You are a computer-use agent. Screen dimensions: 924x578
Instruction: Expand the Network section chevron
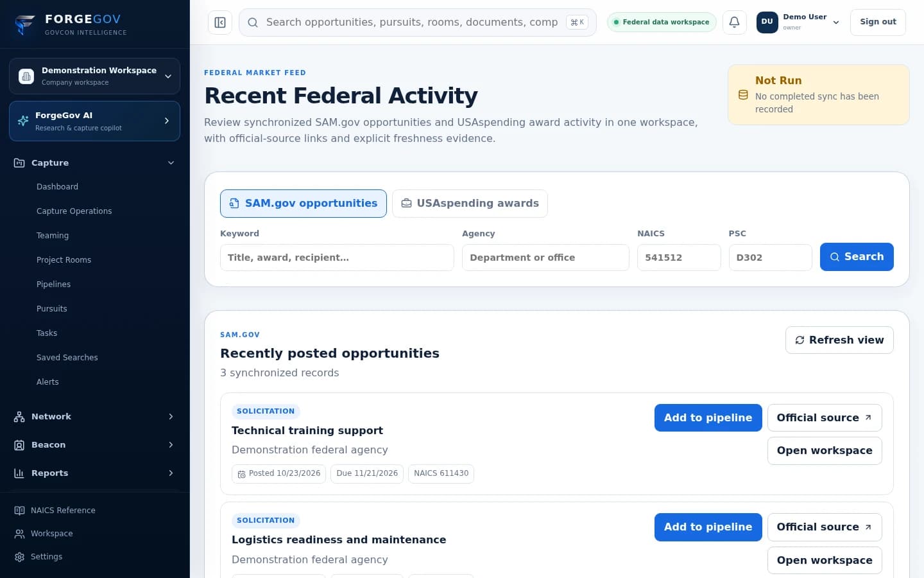point(171,417)
